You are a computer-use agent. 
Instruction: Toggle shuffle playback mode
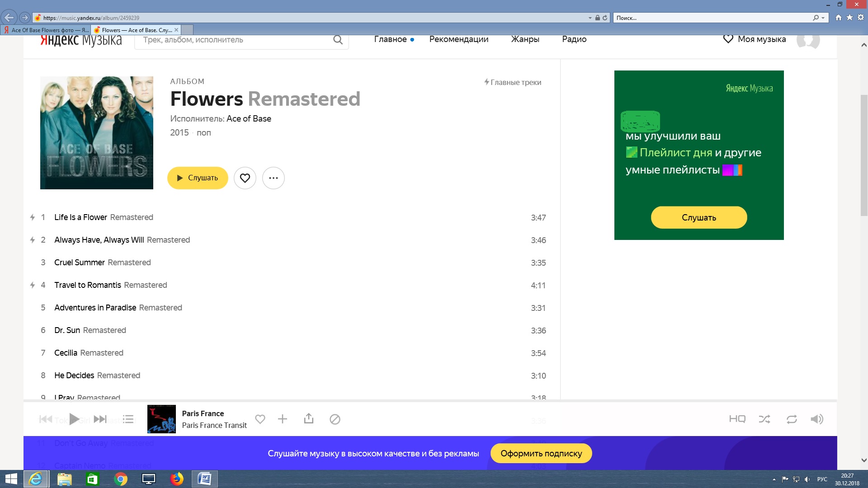(x=764, y=419)
